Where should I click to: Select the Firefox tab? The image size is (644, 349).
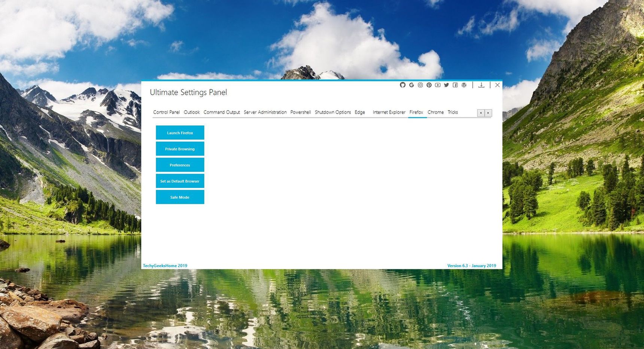click(x=416, y=112)
